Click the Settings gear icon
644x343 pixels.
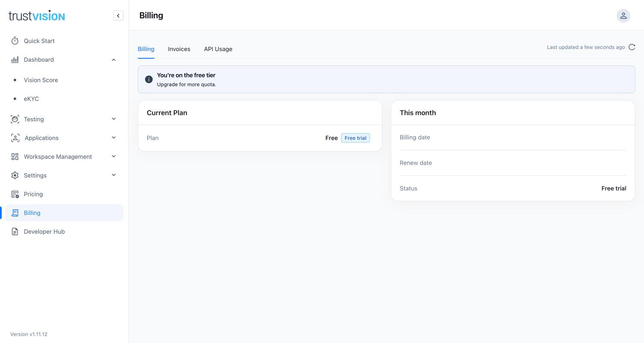(15, 175)
